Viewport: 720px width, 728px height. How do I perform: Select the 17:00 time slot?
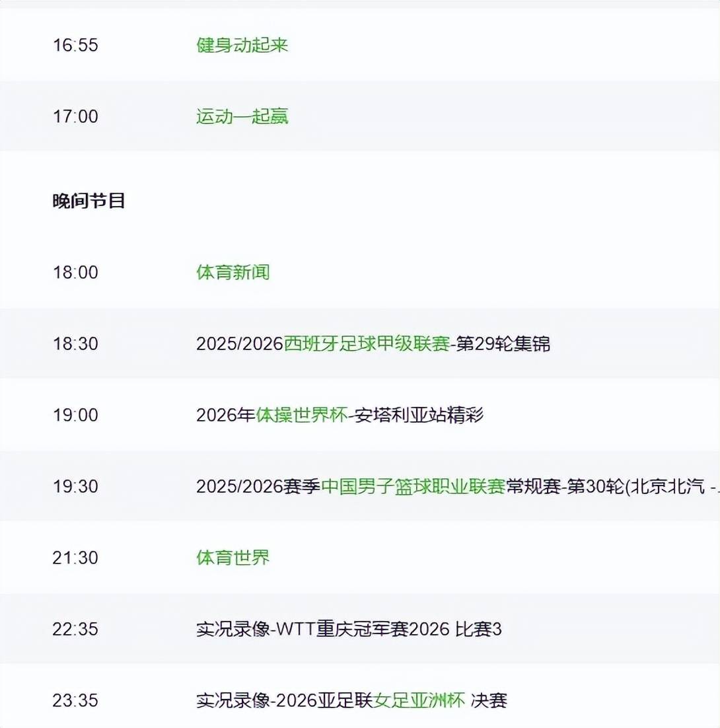[x=75, y=116]
